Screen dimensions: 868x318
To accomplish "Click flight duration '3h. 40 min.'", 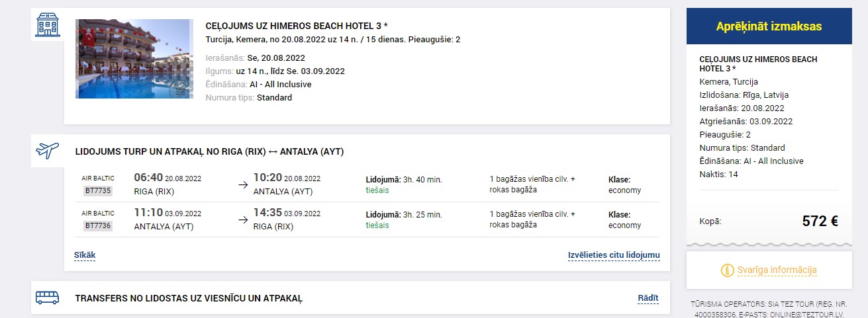I will pos(422,179).
